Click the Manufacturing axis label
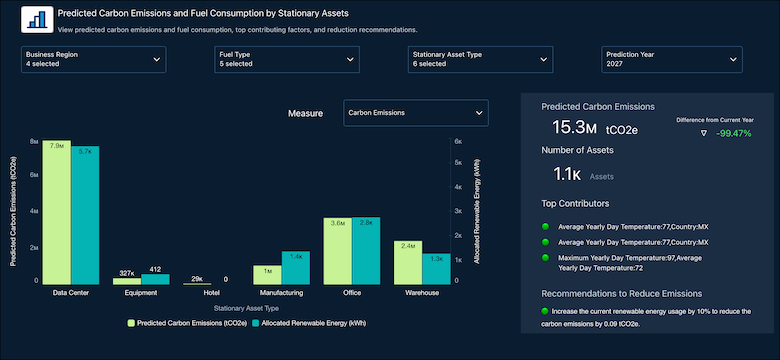 coord(282,293)
